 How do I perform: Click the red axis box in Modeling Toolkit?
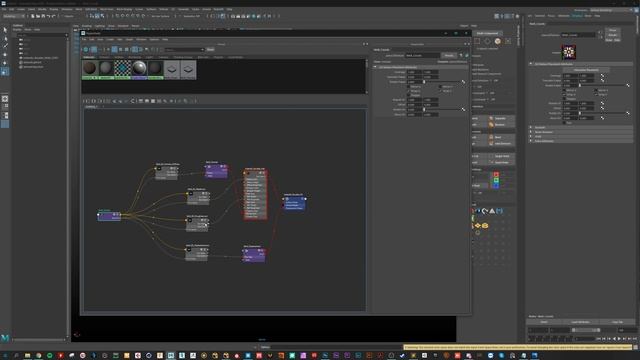496,175
